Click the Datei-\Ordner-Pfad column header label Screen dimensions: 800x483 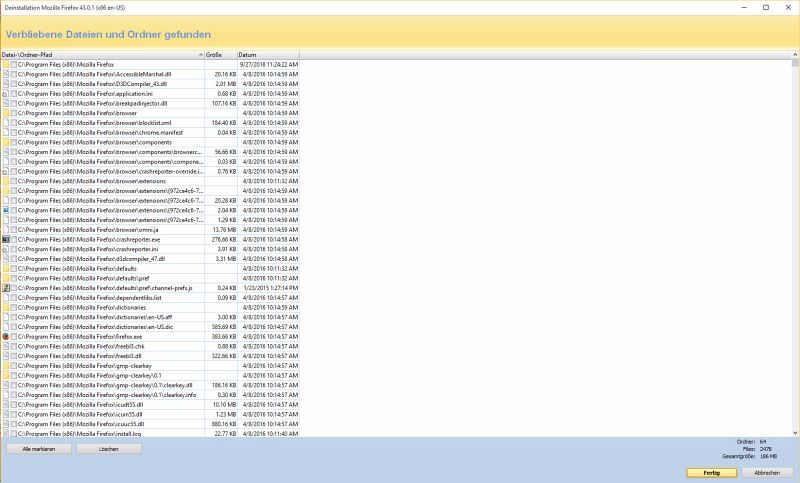[27, 55]
